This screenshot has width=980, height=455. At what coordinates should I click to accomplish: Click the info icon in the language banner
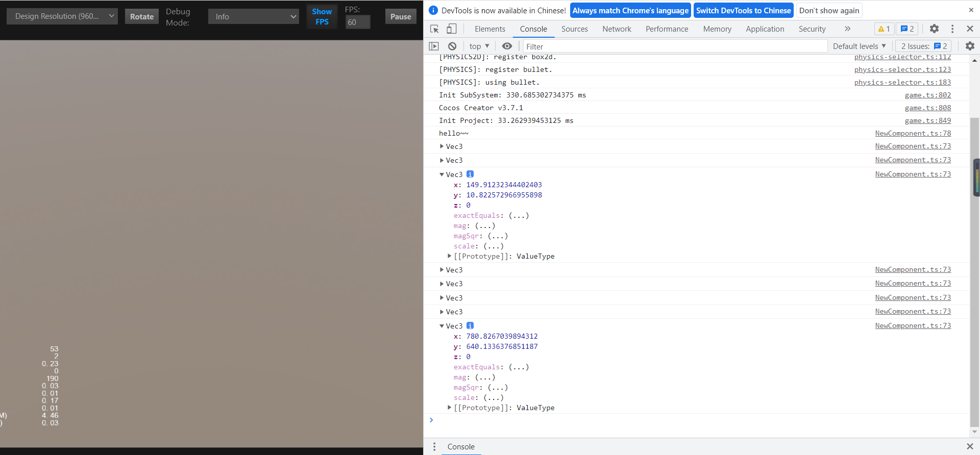pos(433,10)
